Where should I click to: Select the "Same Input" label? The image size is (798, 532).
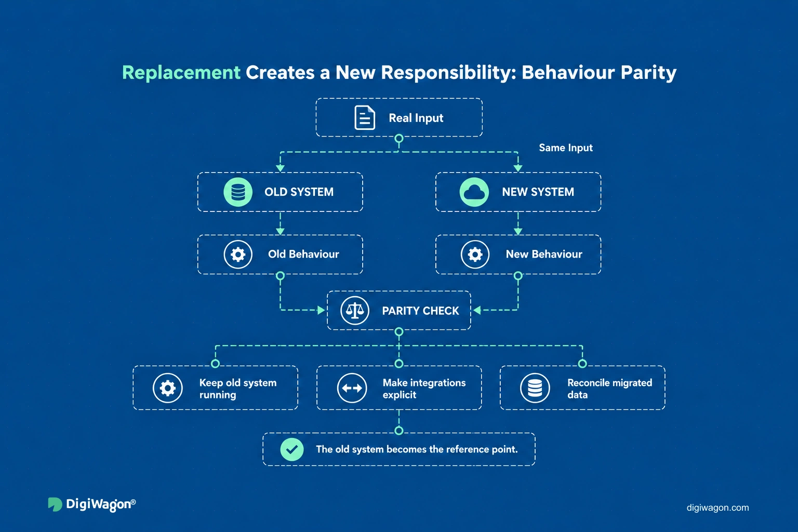coord(566,148)
